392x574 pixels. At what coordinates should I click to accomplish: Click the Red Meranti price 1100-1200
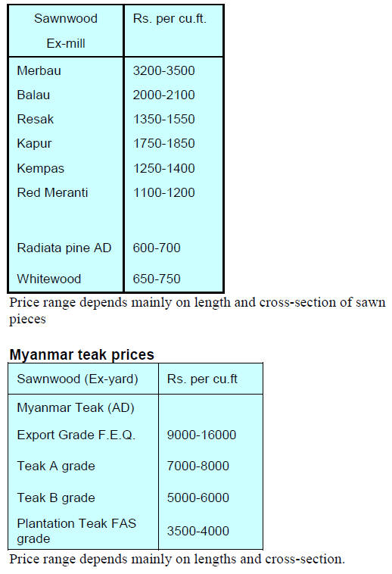163,192
